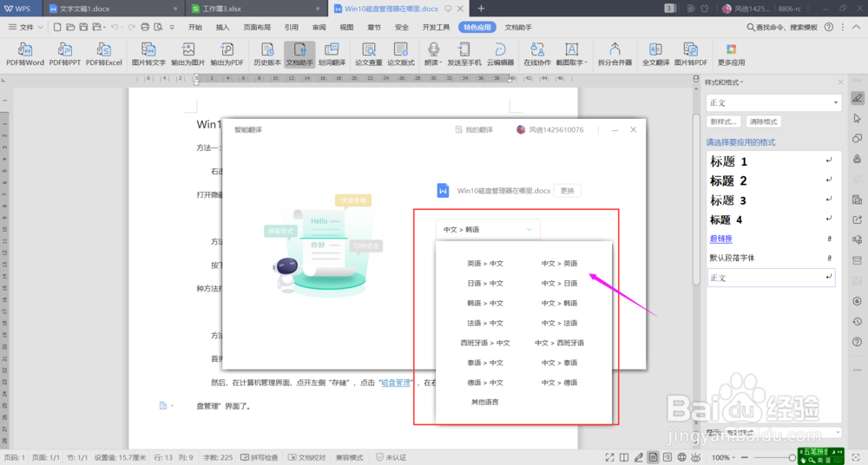The height and width of the screenshot is (465, 868).
Task: Apply 默认段落字体 style
Action: pyautogui.click(x=773, y=258)
